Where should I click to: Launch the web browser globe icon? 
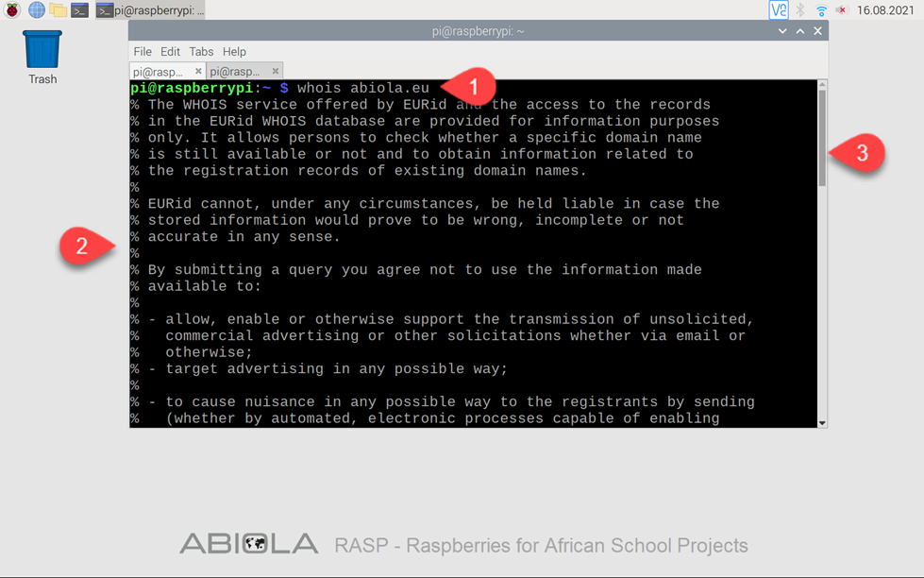coord(37,10)
